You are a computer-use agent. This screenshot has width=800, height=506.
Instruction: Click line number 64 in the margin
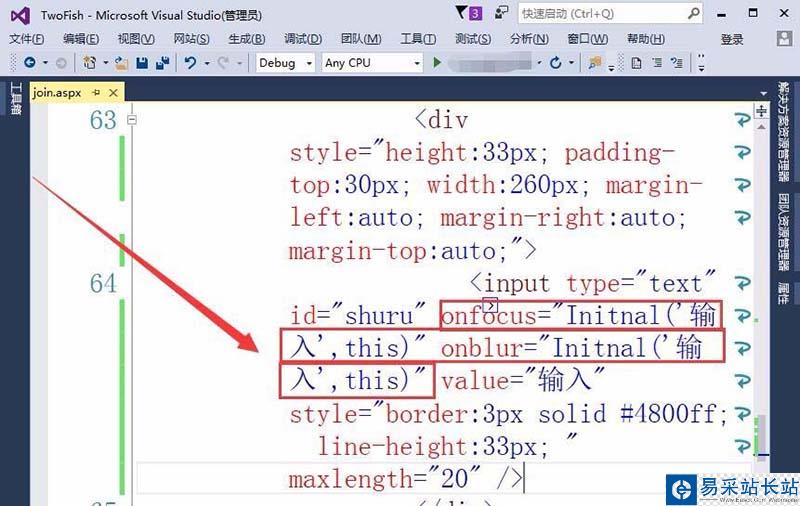(103, 283)
